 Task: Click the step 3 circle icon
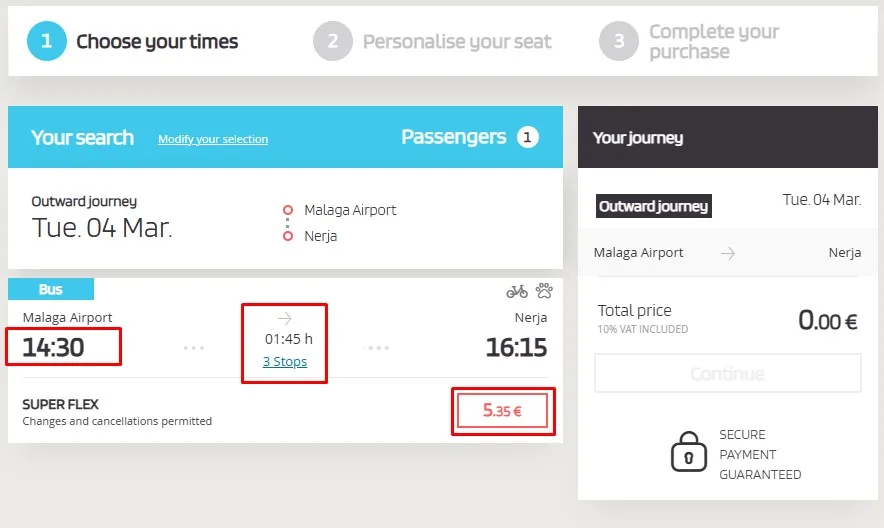pos(618,41)
